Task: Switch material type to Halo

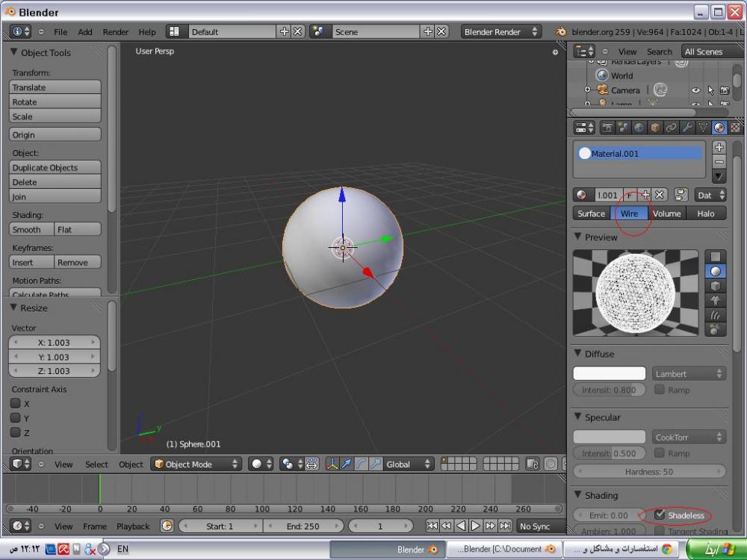Action: 706,214
